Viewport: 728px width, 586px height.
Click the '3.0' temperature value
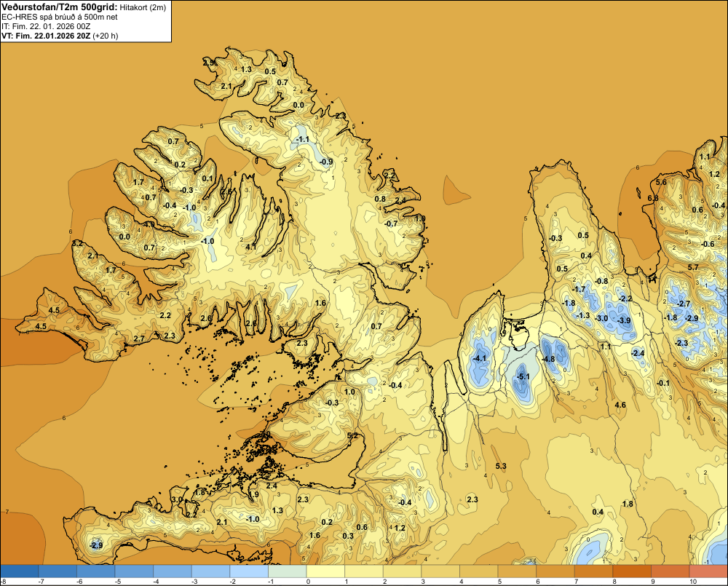(x=178, y=499)
